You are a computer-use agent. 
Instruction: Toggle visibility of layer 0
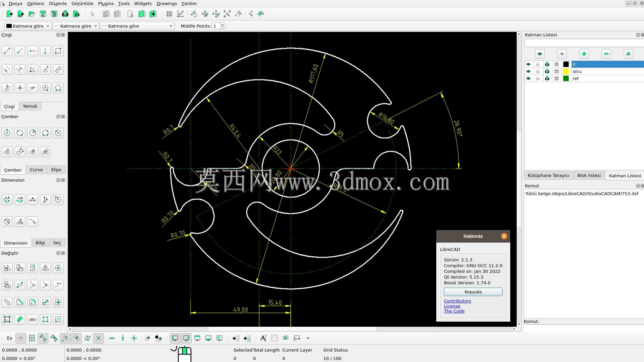tap(528, 64)
